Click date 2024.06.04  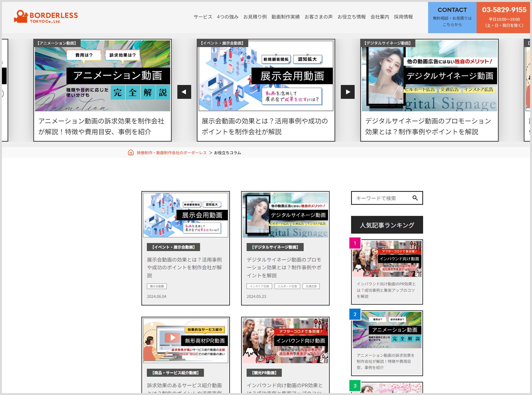point(157,296)
